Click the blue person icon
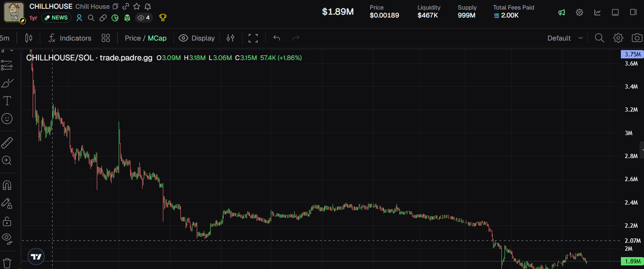Image resolution: width=644 pixels, height=269 pixels. point(79,18)
